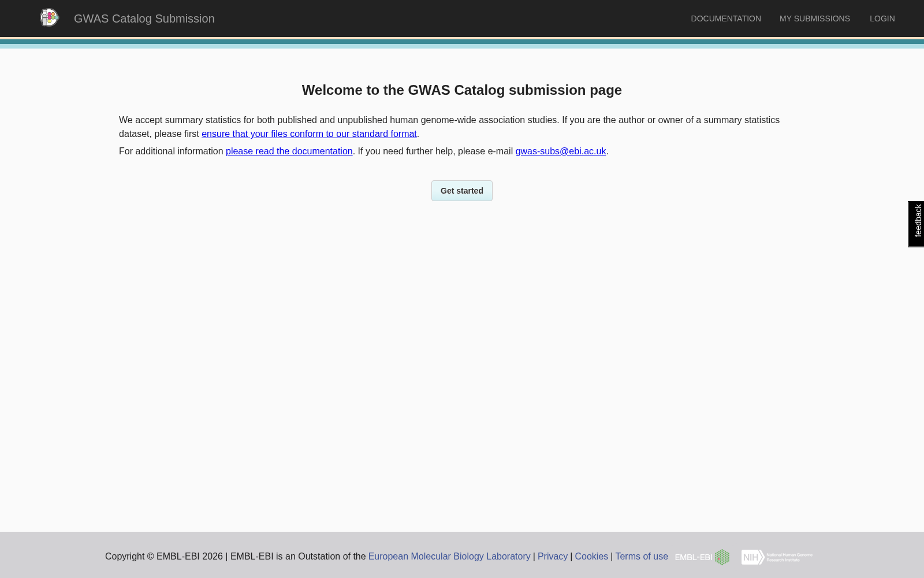Open the feedback side tab

(916, 224)
